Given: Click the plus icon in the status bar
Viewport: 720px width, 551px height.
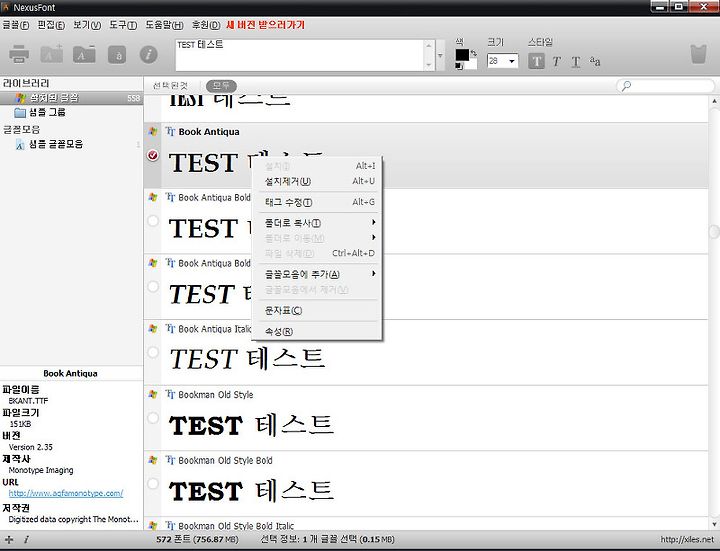Looking at the screenshot, I should click(9, 540).
